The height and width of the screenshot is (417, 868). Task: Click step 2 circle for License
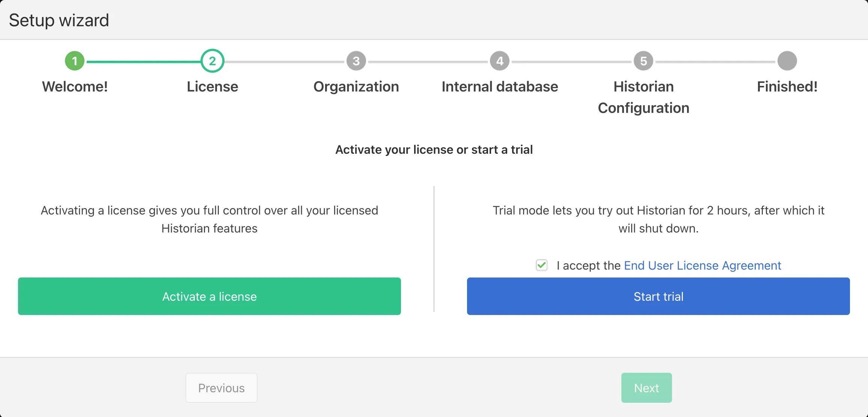212,61
